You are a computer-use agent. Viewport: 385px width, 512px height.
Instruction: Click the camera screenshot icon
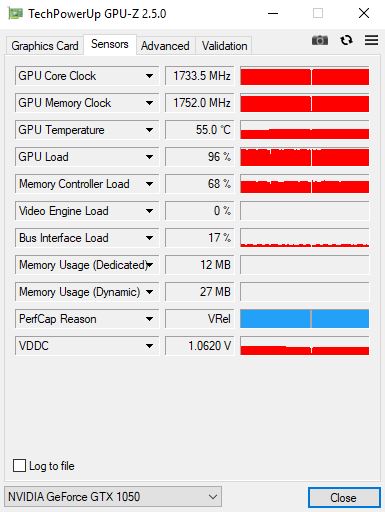(x=319, y=40)
